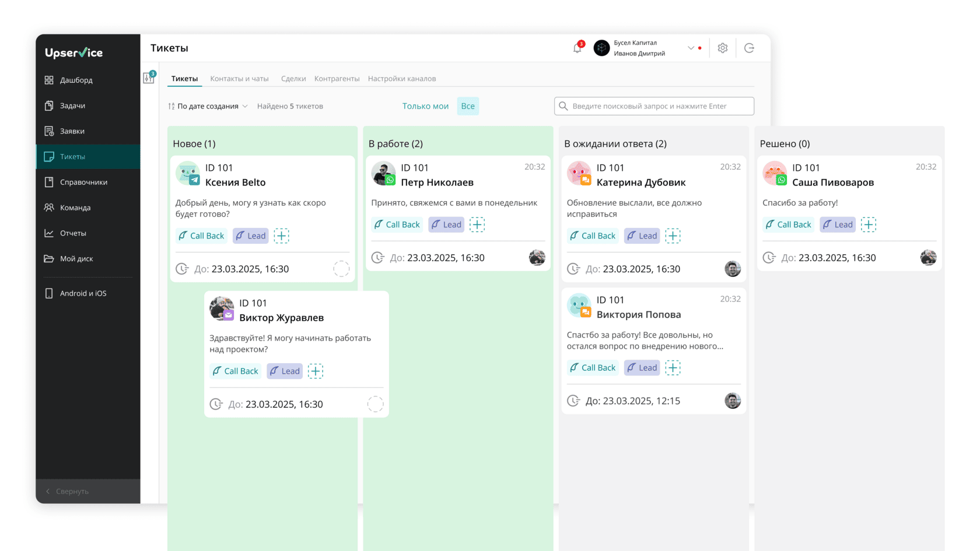Click Ксения Belto contact avatar

pos(188,174)
